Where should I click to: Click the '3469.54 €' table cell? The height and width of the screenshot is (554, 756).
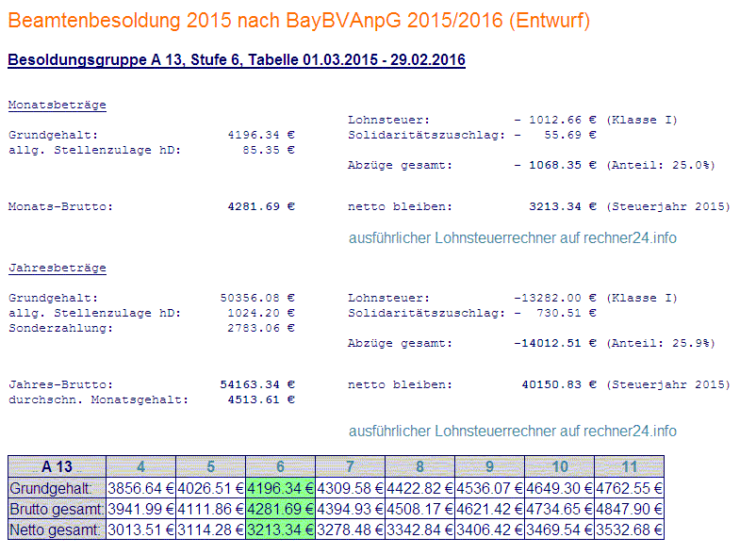(559, 530)
